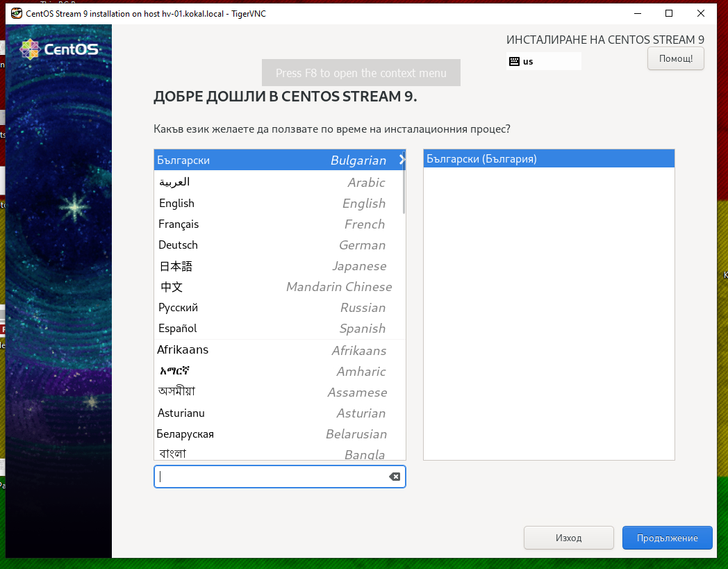Select the Amharic language row

279,371
